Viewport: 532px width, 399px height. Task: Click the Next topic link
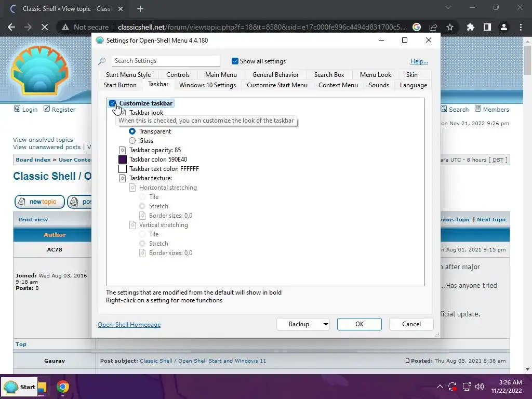[492, 220]
